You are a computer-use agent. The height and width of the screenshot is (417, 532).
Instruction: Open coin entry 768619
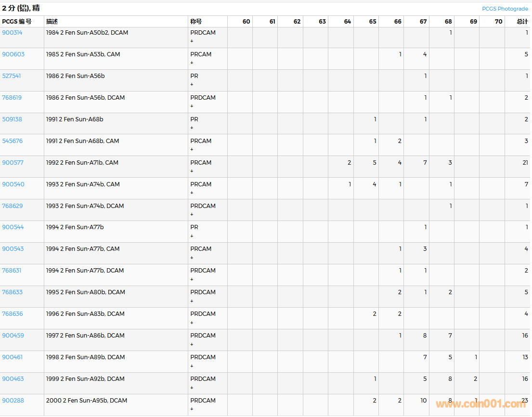tap(12, 98)
